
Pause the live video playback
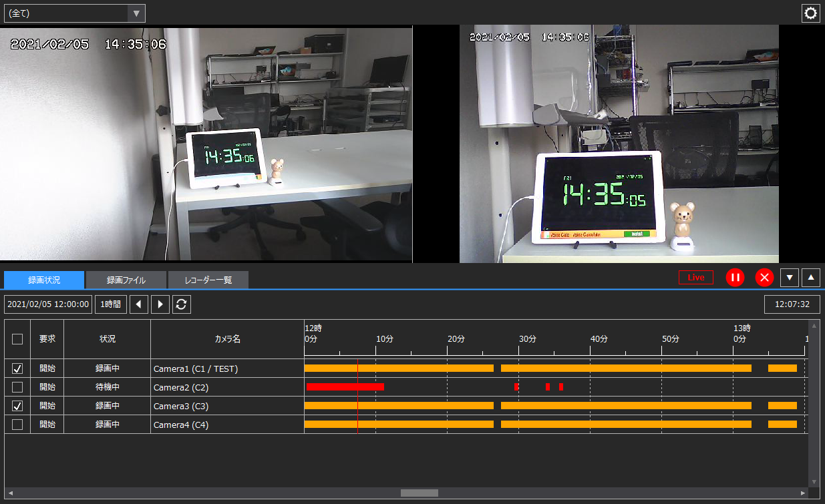click(x=735, y=277)
